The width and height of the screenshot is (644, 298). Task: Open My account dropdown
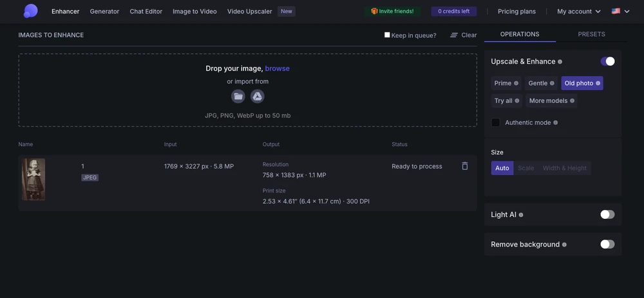pyautogui.click(x=579, y=12)
